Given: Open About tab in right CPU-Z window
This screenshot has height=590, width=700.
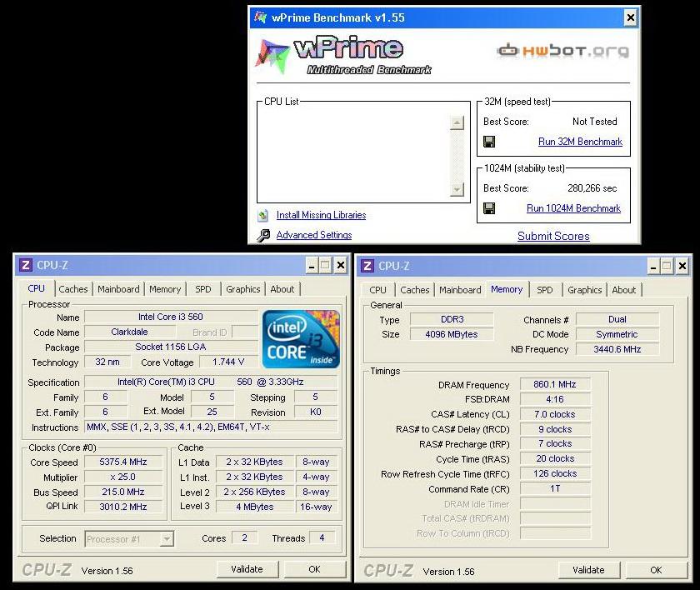Looking at the screenshot, I should point(623,290).
